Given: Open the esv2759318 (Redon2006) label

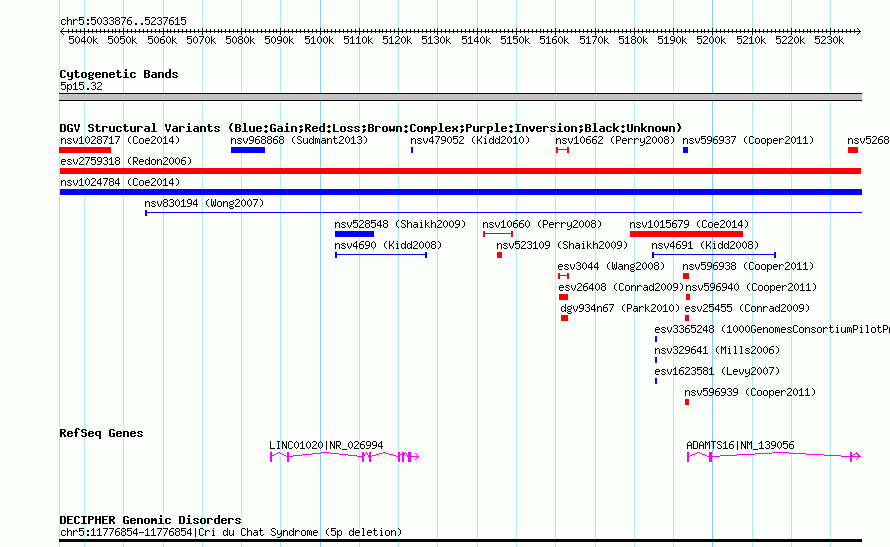Looking at the screenshot, I should click(126, 161).
